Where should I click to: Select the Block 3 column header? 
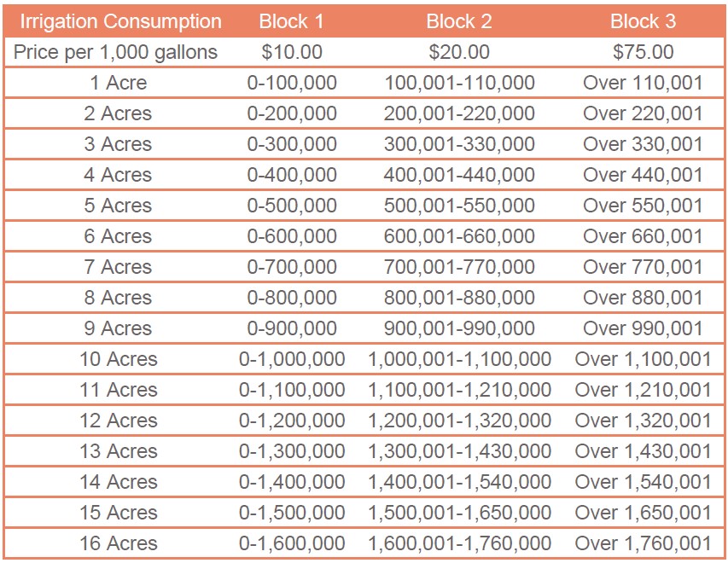point(643,21)
